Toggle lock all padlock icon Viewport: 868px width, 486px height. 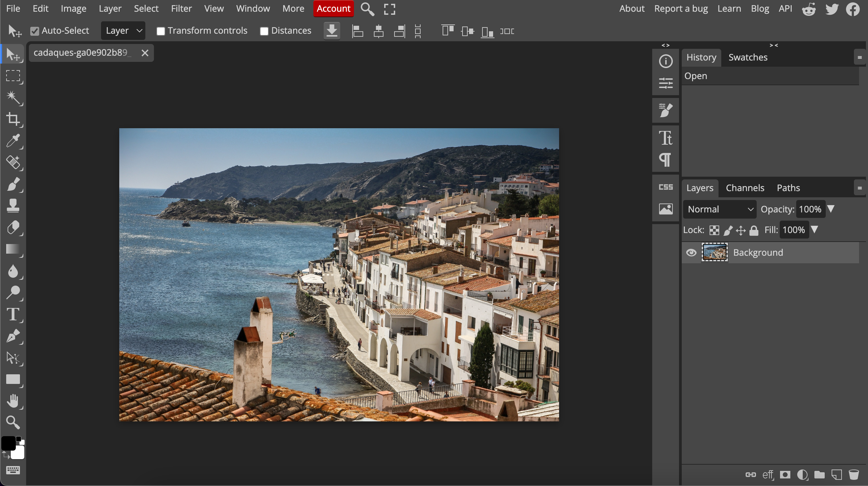point(754,230)
